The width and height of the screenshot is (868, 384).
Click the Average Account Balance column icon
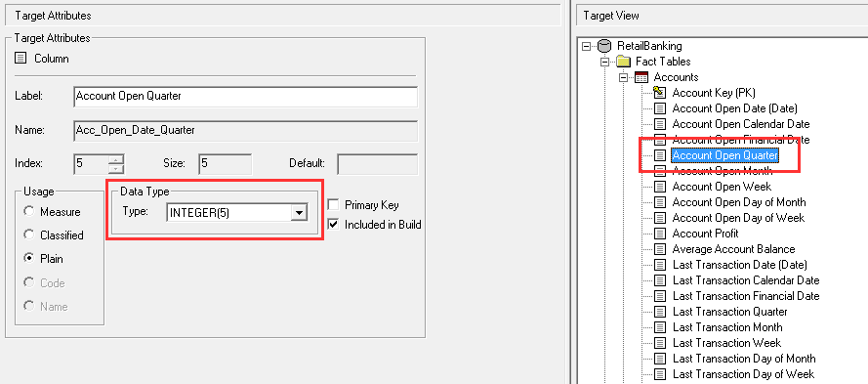660,249
